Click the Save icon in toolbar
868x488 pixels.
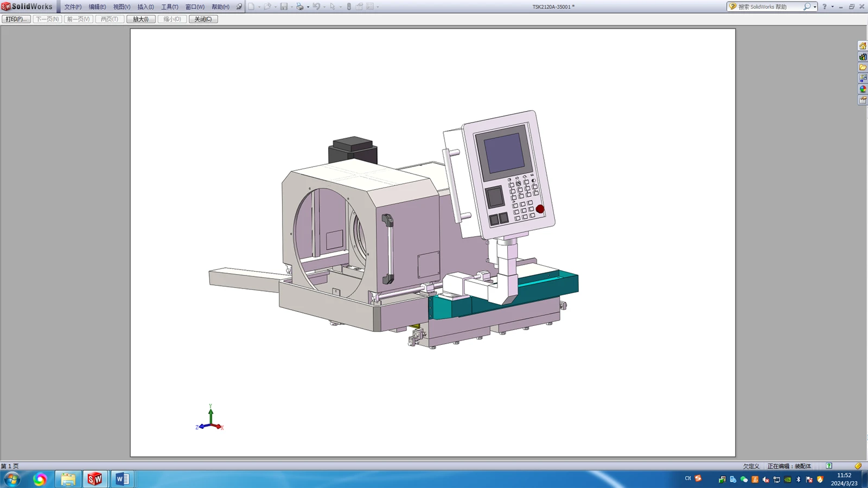point(284,7)
